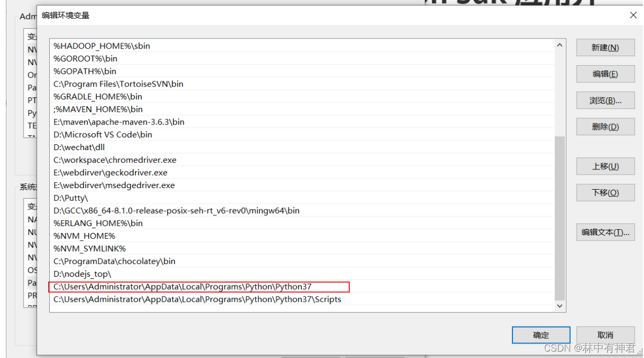The image size is (644, 358).
Task: Open the 浏览(B) browse dialog
Action: coord(605,100)
